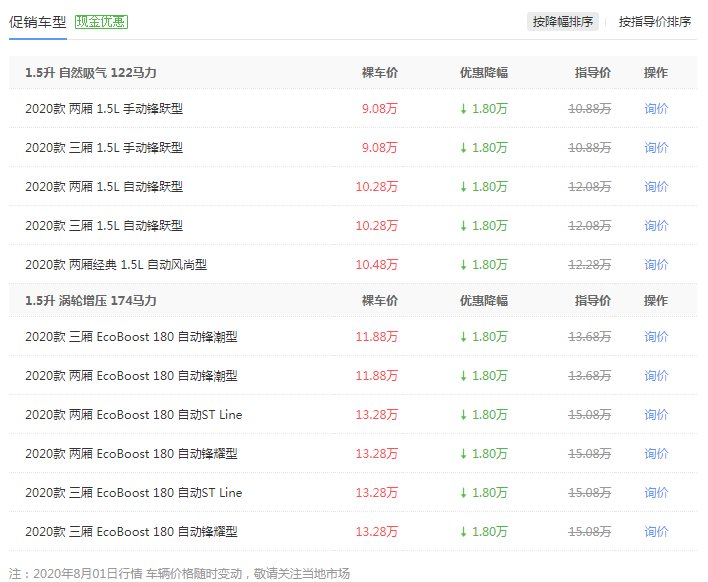Screen dimensions: 708x582
Task: Click 询价 for 三厢 EcoBoost 180 自动锋耀型
Action: coord(656,531)
